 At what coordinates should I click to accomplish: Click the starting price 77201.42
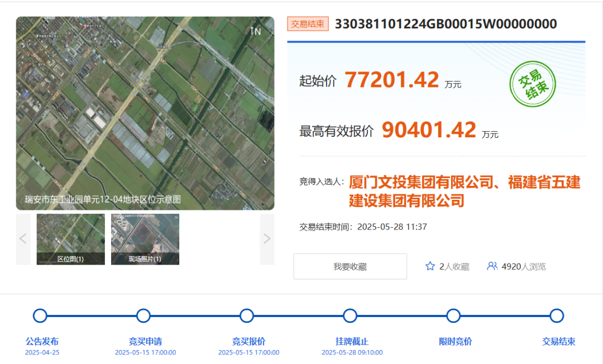[391, 80]
